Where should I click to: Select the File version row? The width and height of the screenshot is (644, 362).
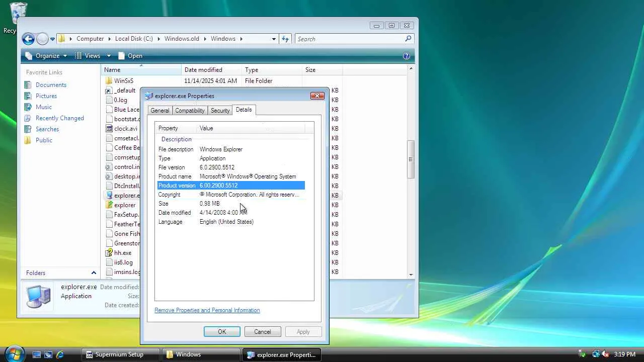231,167
